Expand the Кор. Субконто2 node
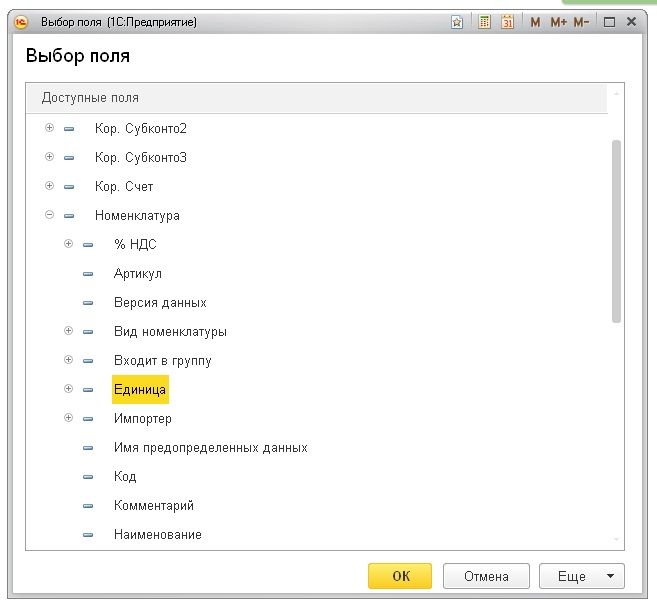Screen dimensions: 657x610 (49, 127)
